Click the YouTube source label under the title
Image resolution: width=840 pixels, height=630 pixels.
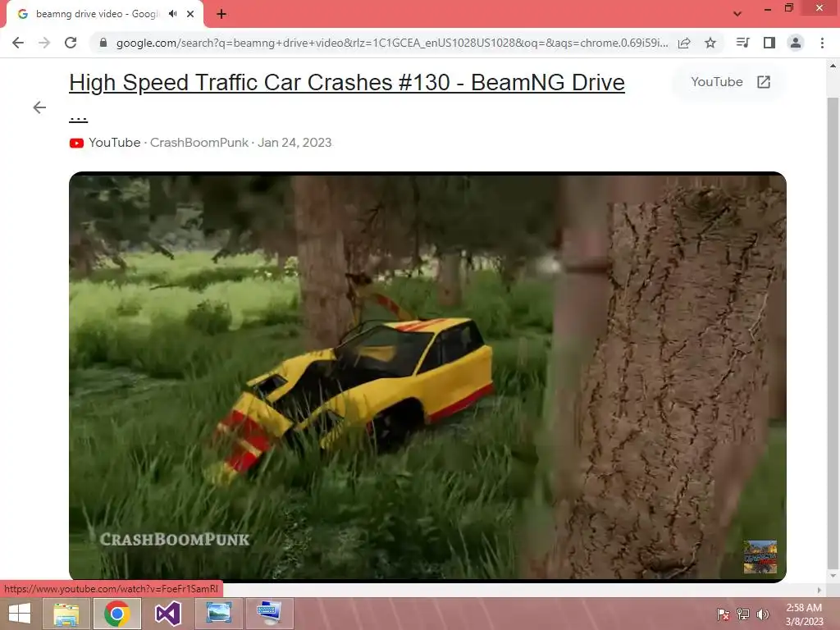pyautogui.click(x=115, y=143)
